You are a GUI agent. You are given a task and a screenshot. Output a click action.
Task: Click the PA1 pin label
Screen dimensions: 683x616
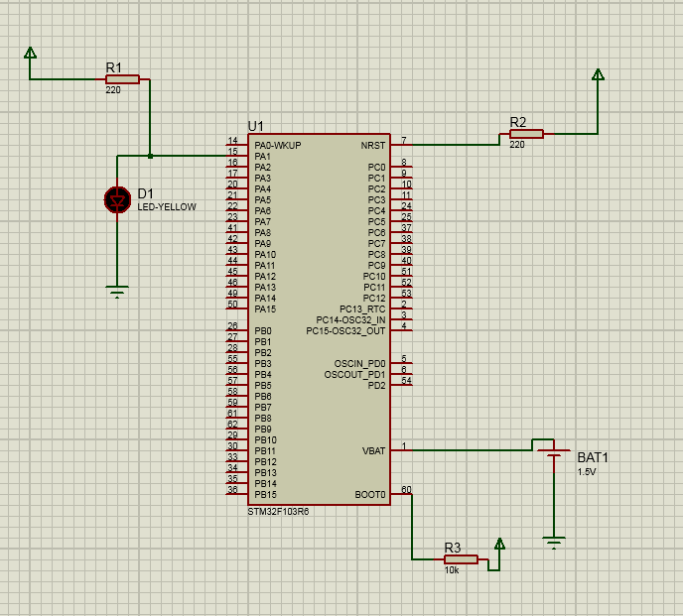[x=263, y=157]
